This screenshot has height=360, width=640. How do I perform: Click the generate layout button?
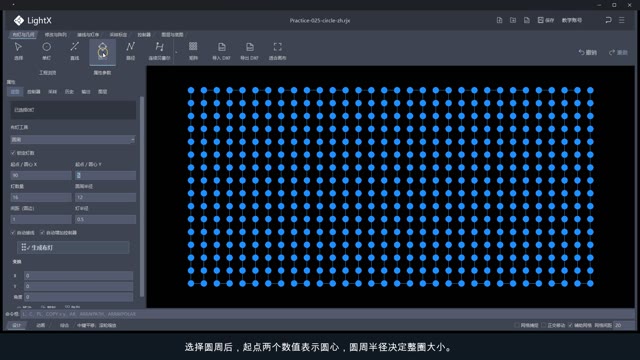tap(73, 247)
